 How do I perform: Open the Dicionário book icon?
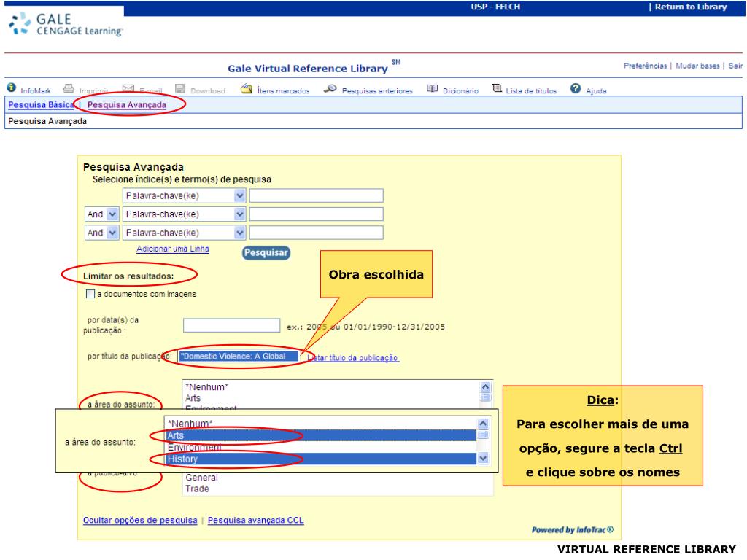(432, 88)
